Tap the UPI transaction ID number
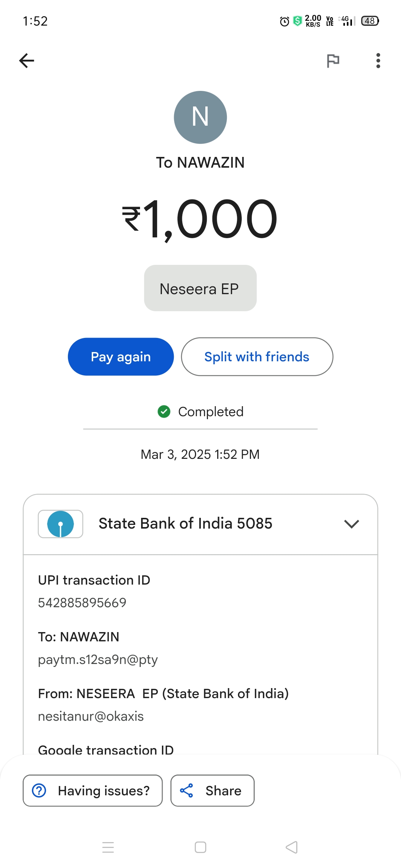401x868 pixels. (x=82, y=603)
